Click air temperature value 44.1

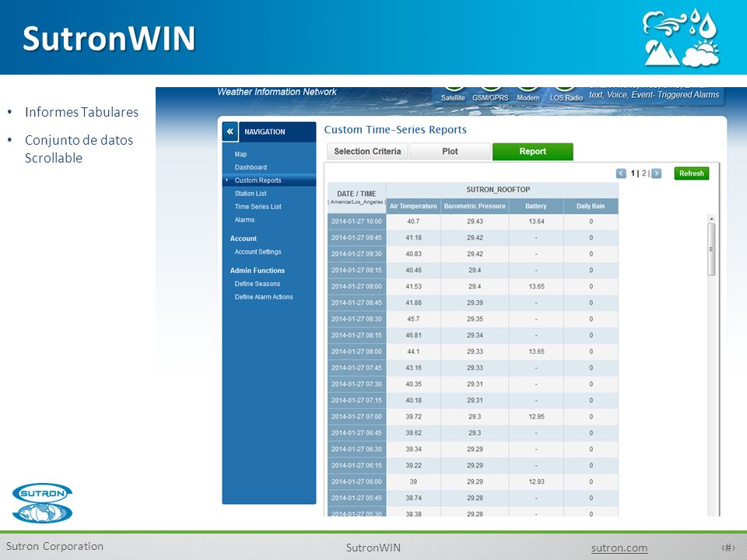[413, 352]
